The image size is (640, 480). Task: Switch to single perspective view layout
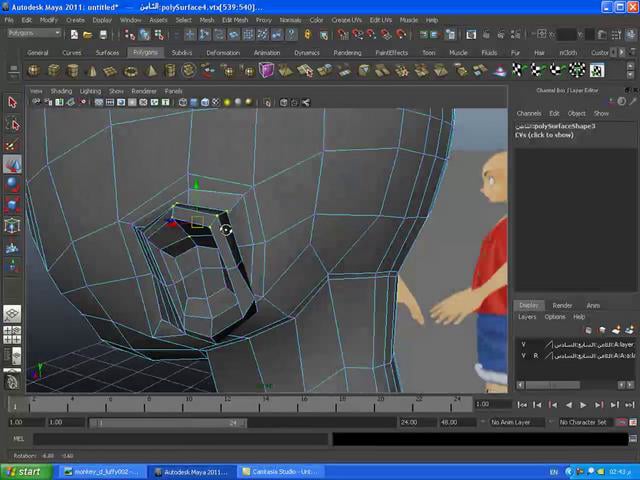12,314
